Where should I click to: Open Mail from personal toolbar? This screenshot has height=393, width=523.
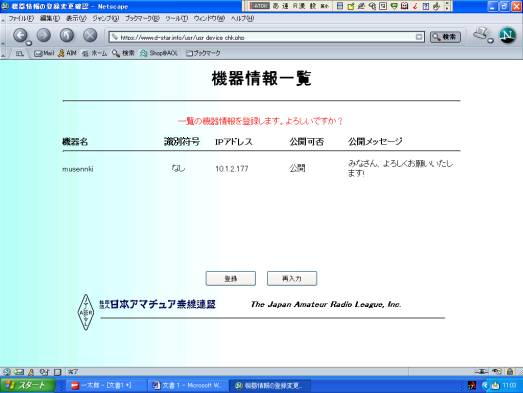tap(44, 53)
